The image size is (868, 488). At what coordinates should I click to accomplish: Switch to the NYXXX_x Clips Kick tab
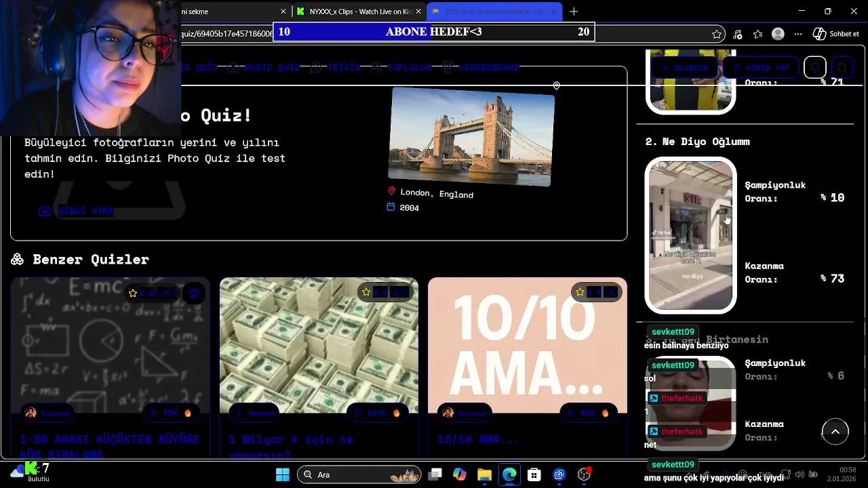(359, 12)
